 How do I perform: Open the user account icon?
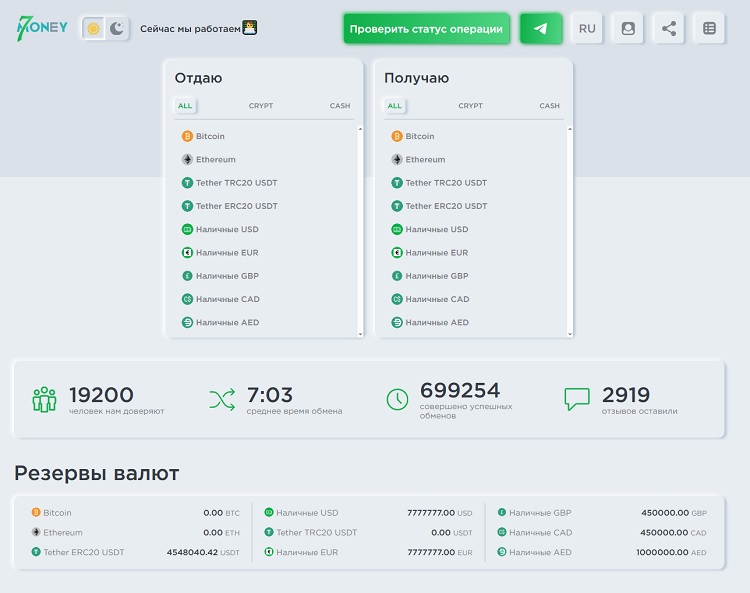[x=628, y=29]
